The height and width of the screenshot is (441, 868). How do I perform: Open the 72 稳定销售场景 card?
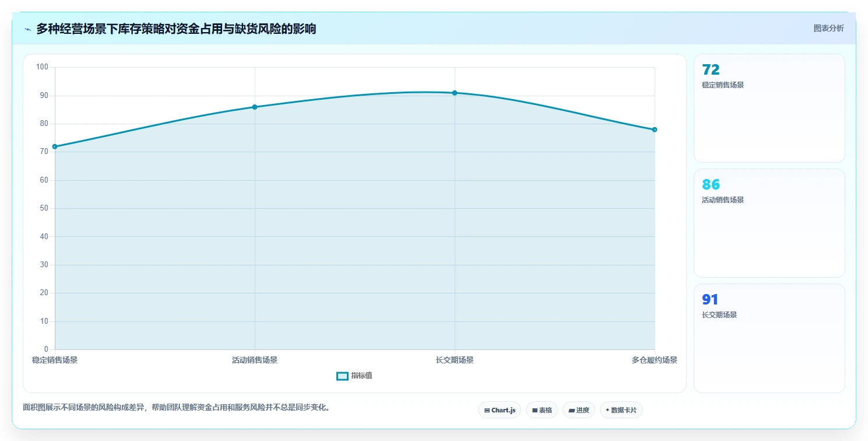(769, 108)
